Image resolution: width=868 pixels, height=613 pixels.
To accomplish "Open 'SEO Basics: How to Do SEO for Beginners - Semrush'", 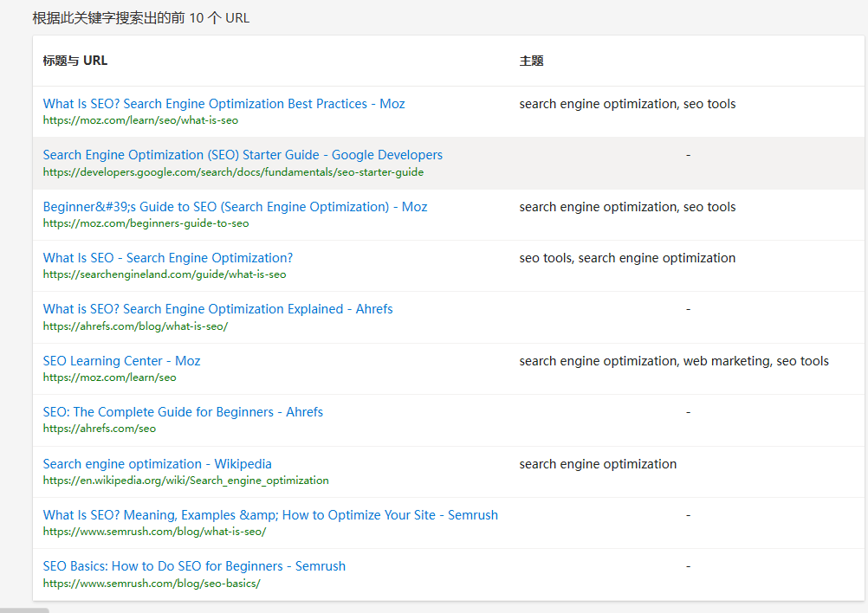I will [194, 566].
